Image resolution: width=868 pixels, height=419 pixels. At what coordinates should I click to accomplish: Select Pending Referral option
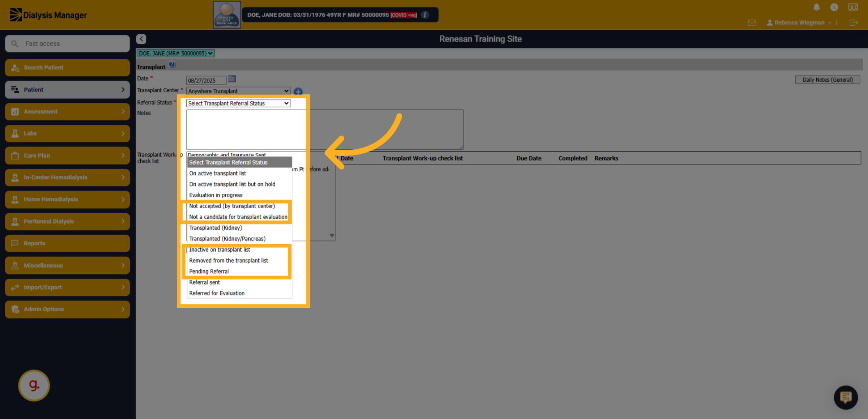tap(239, 272)
